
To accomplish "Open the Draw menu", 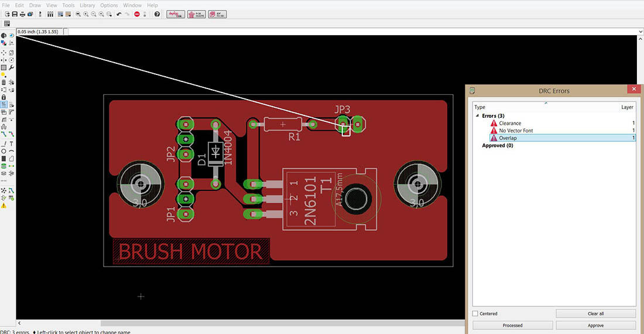I will tap(35, 5).
